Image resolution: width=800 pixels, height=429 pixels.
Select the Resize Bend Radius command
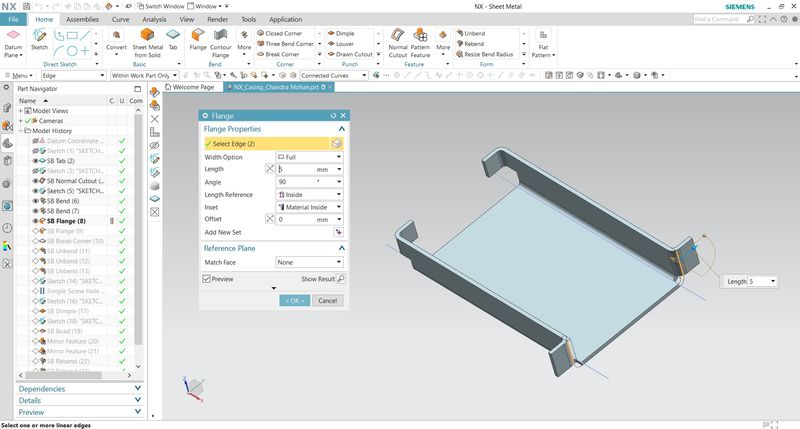click(485, 54)
